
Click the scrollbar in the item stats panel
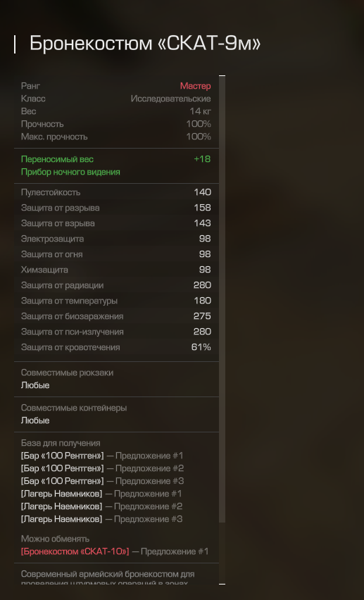tap(222, 299)
